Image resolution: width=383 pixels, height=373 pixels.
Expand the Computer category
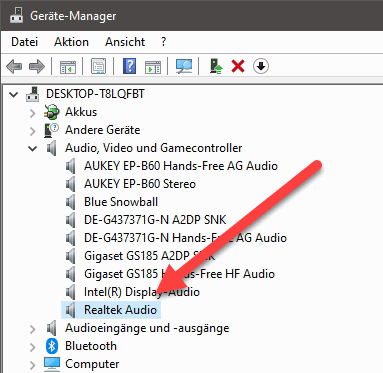pos(33,365)
